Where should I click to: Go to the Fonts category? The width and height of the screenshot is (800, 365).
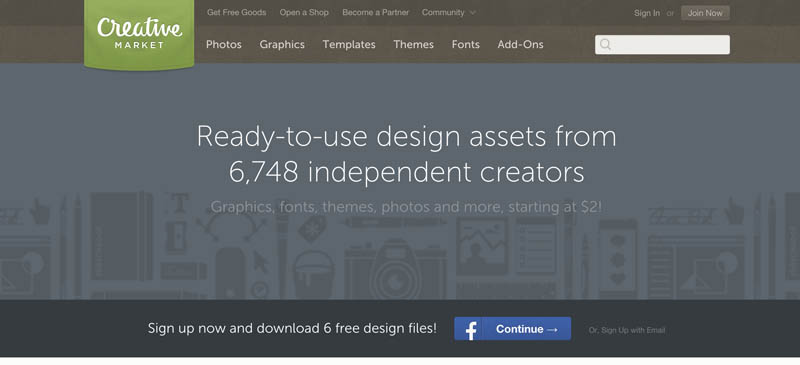(x=465, y=44)
